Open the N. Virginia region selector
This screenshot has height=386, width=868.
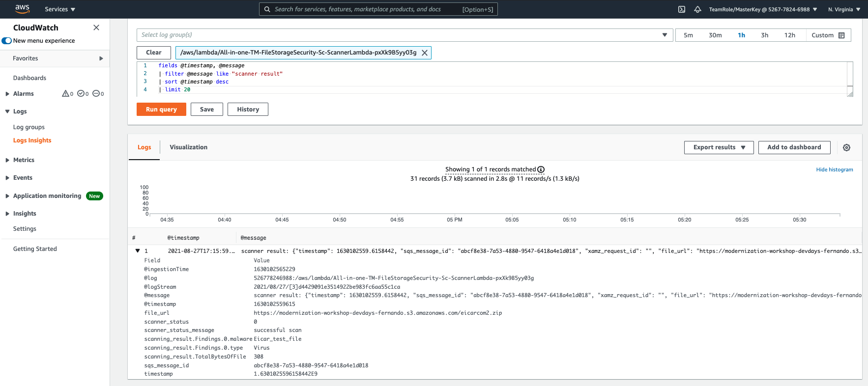coord(844,9)
